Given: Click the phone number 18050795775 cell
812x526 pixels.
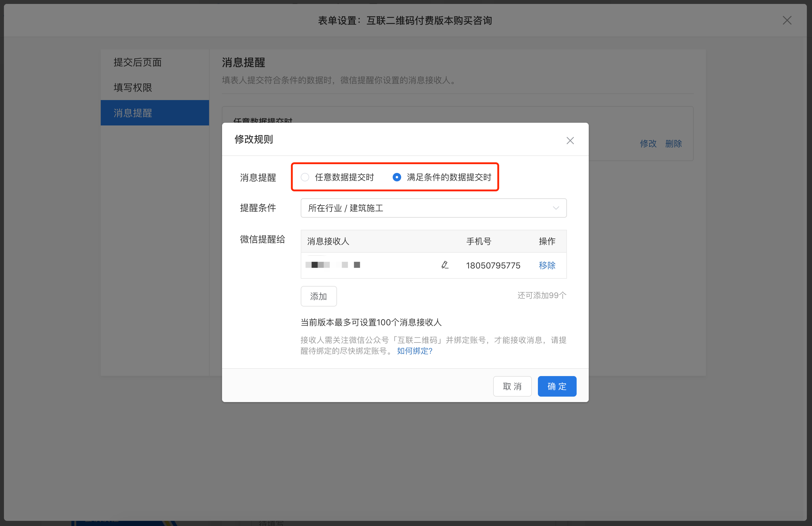Looking at the screenshot, I should pyautogui.click(x=493, y=265).
